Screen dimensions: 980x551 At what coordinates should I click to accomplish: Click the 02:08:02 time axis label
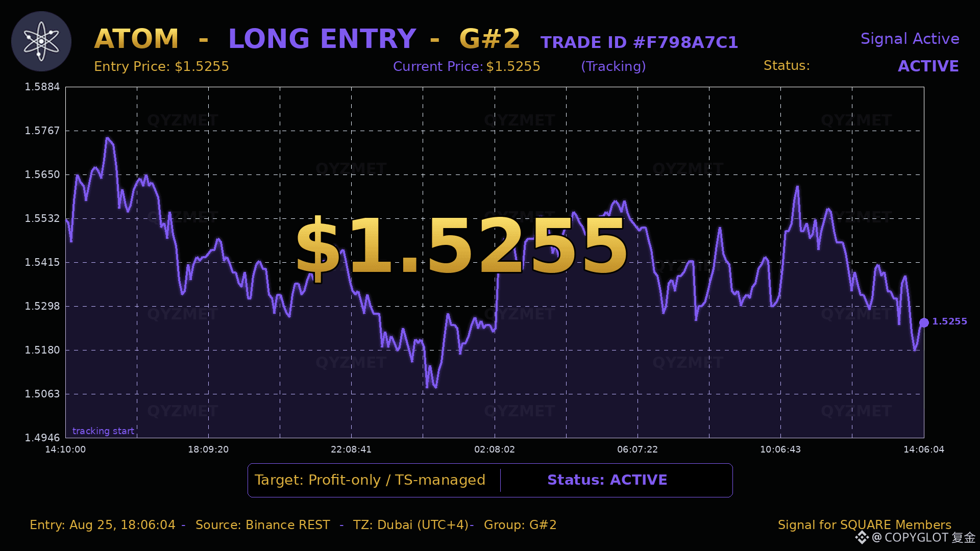(495, 449)
